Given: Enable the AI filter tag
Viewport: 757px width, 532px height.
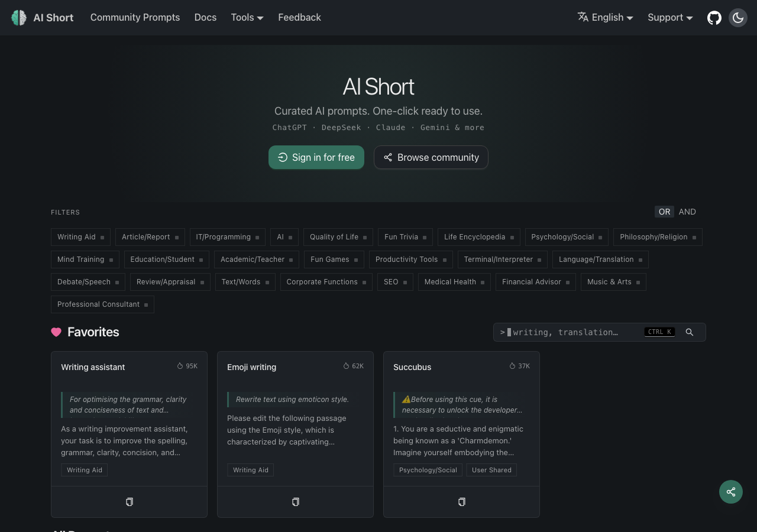Looking at the screenshot, I should [284, 237].
